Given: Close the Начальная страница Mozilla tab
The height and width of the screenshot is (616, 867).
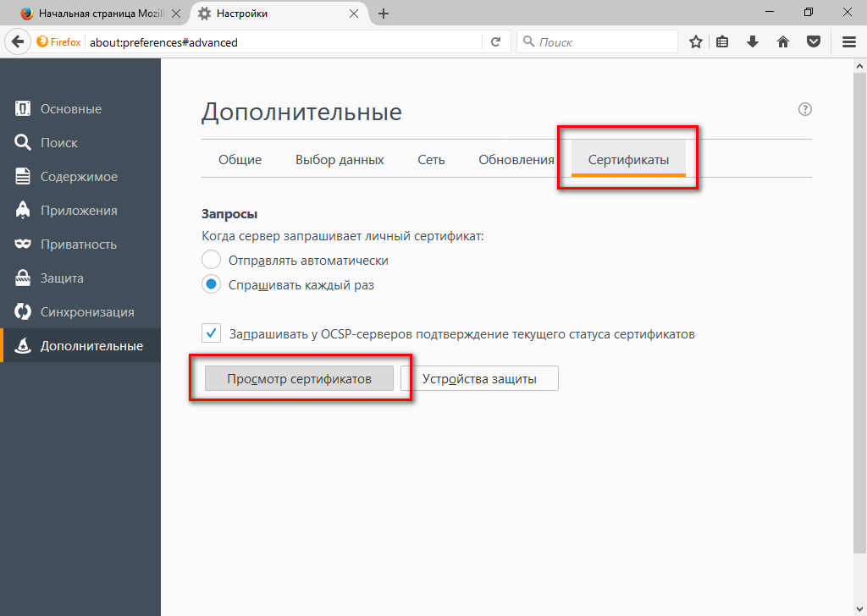Looking at the screenshot, I should pos(176,14).
